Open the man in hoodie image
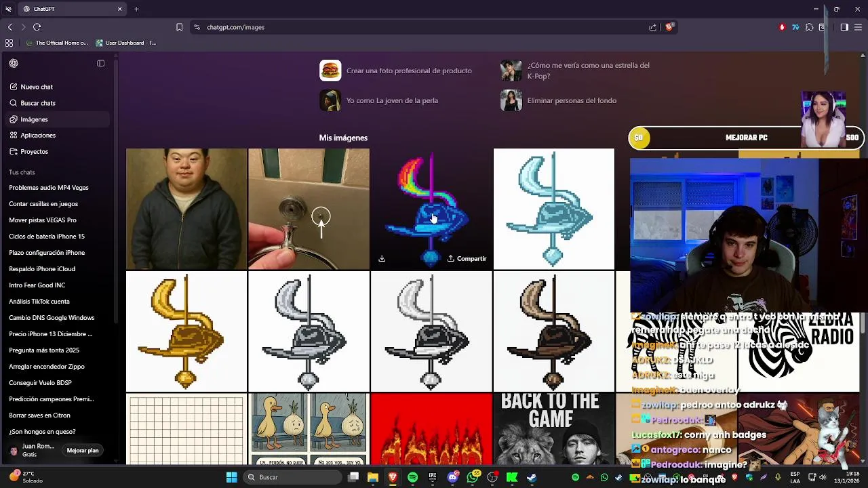 tap(186, 209)
